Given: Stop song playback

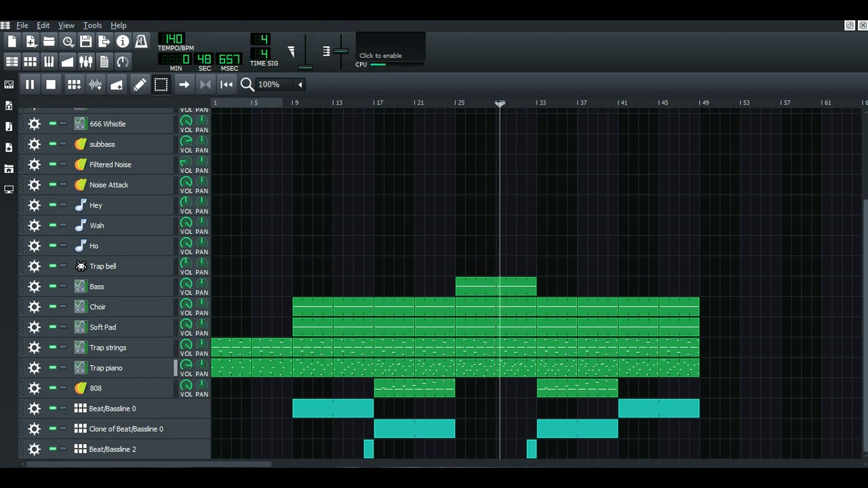Looking at the screenshot, I should click(x=51, y=85).
